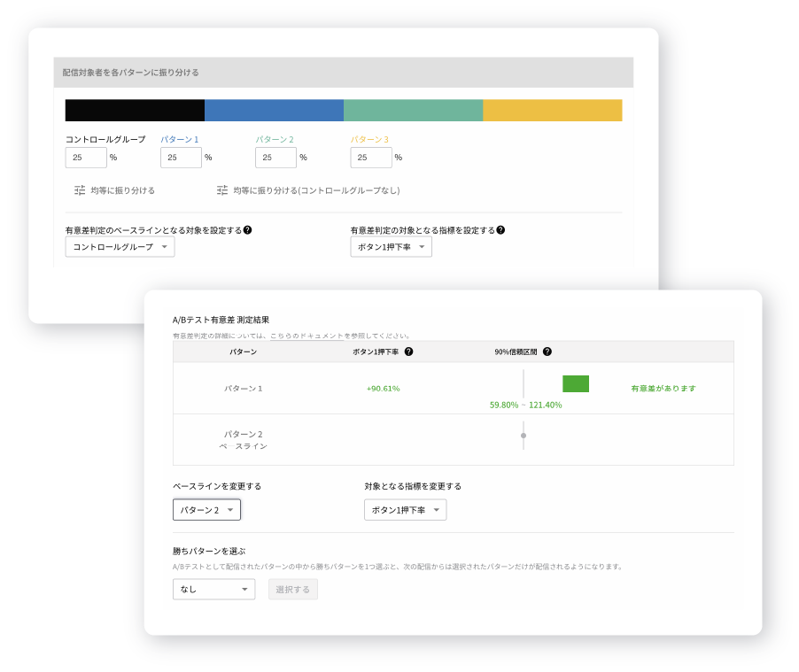Open the ボタン1押下率 dropdown under 対象となる指標を変更する
The image size is (799, 672).
tap(405, 510)
